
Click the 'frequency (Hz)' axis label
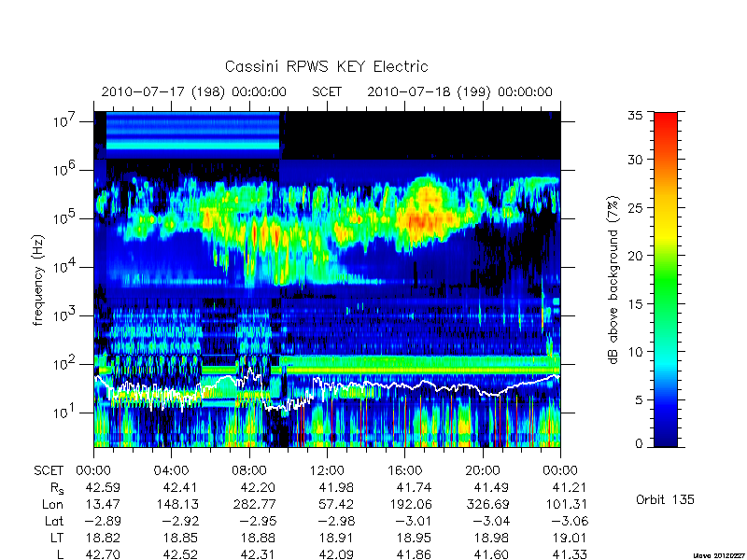pyautogui.click(x=38, y=280)
